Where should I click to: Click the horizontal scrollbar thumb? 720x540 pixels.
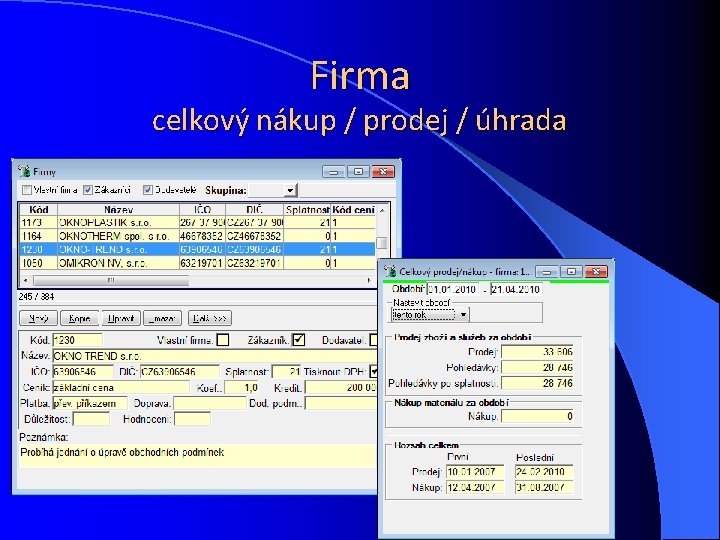(111, 280)
